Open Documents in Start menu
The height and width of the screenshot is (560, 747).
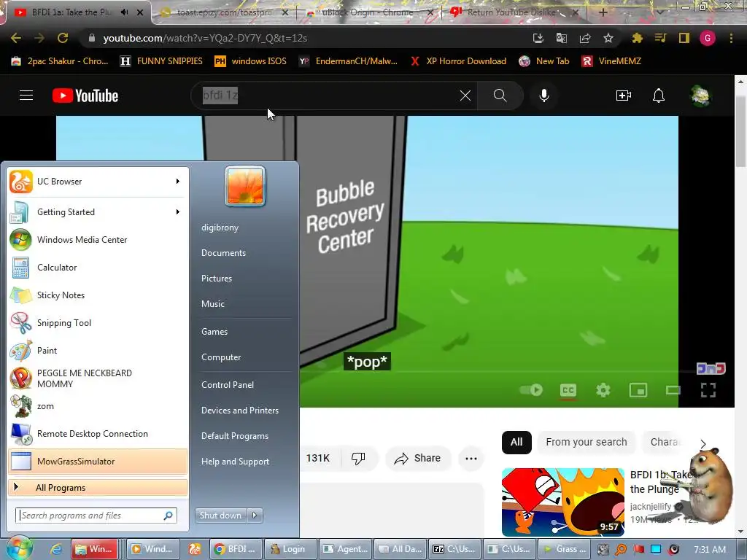pos(223,253)
